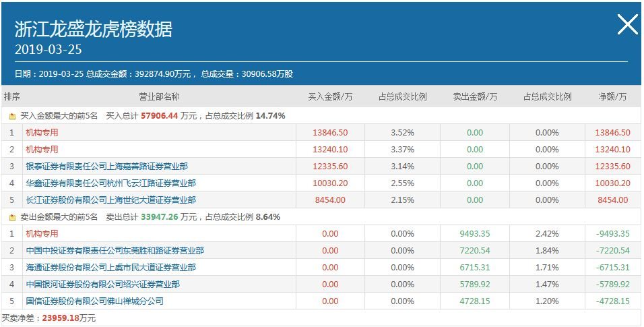Click the 5789.92 value in the 卖出金额/万 column
The width and height of the screenshot is (644, 327).
[x=475, y=285]
